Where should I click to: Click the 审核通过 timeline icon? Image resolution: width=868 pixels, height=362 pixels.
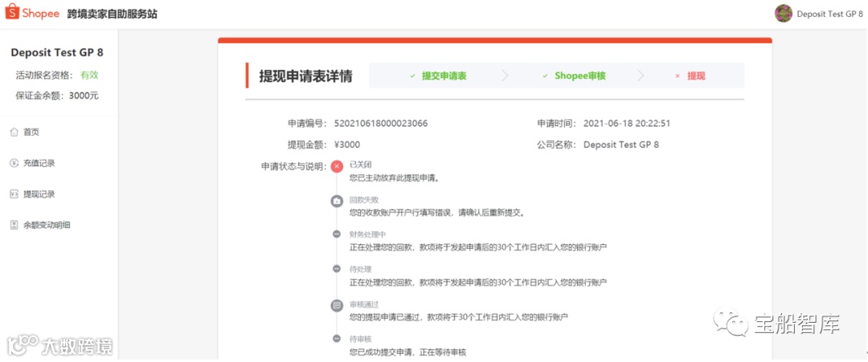point(337,305)
